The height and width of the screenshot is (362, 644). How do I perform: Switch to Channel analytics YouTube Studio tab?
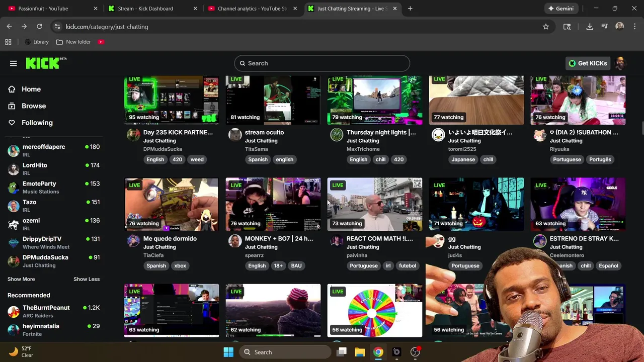[253, 9]
